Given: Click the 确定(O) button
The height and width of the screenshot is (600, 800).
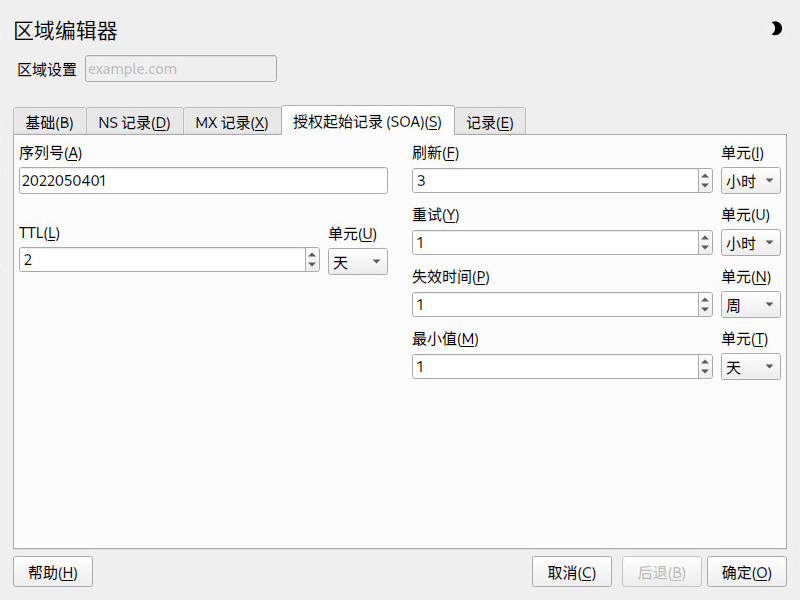Looking at the screenshot, I should click(x=747, y=572).
